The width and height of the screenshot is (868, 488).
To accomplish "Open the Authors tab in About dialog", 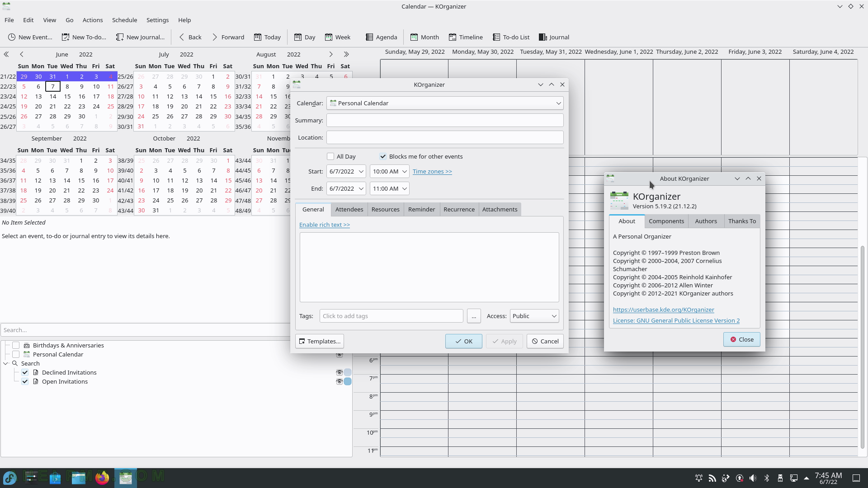I will pyautogui.click(x=706, y=221).
